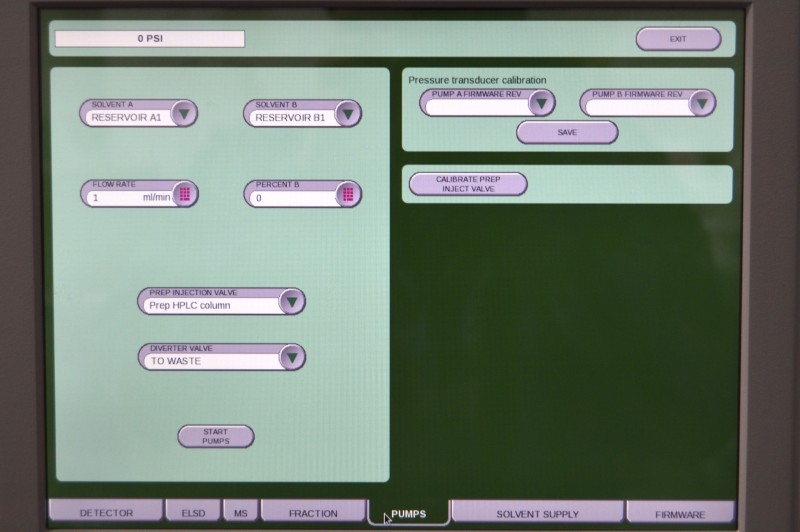Expand the Solvent A reservoir dropdown
800x532 pixels.
point(183,114)
